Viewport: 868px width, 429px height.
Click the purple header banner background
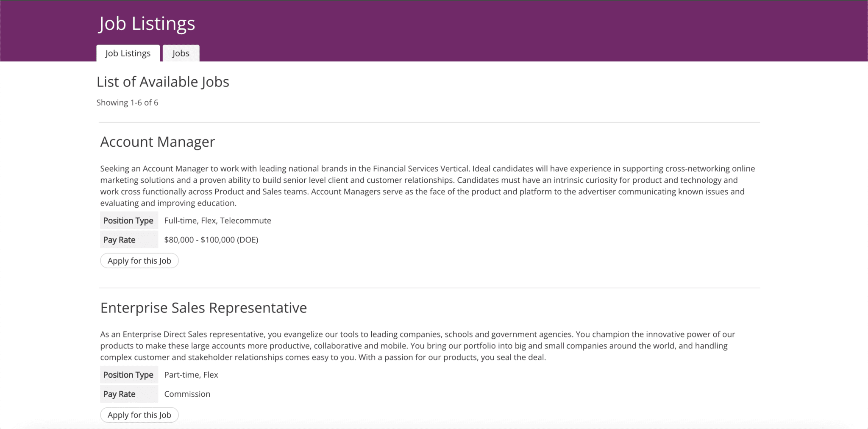coord(509,30)
